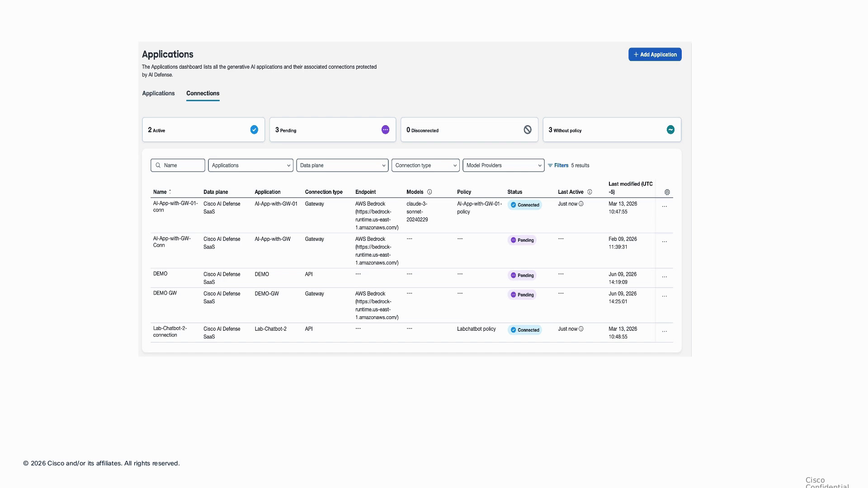868x488 pixels.
Task: Click the DEMO-GW application cell
Action: (x=267, y=294)
